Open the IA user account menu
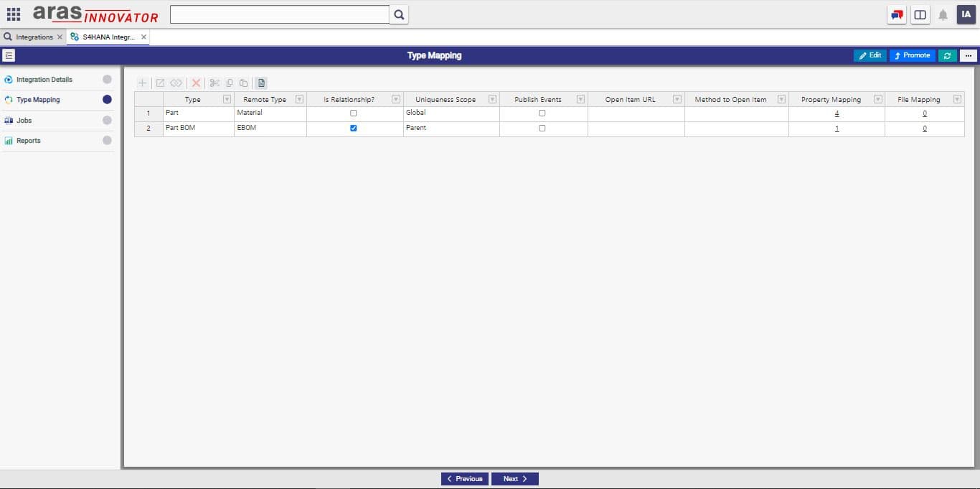The image size is (980, 489). (966, 14)
